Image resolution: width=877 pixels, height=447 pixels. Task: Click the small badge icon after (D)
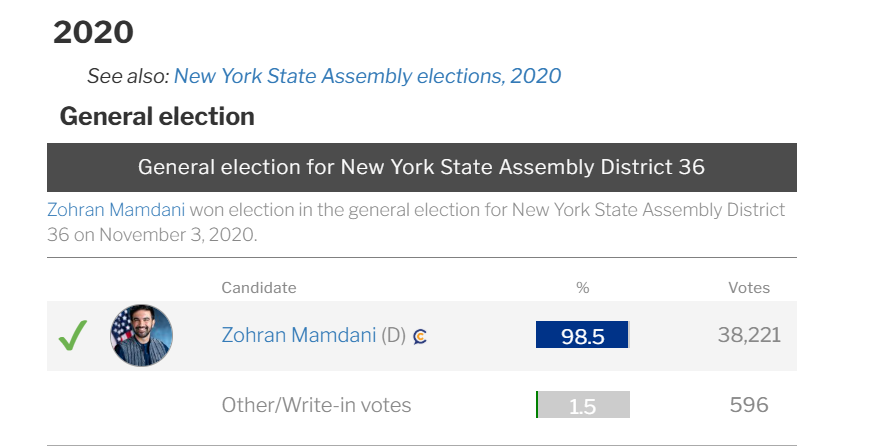pos(421,337)
